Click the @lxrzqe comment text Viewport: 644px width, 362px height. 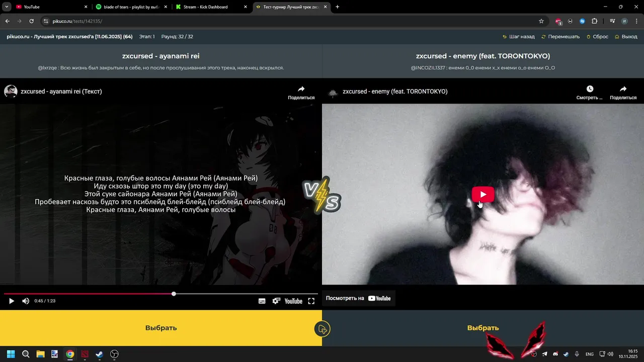tap(161, 68)
